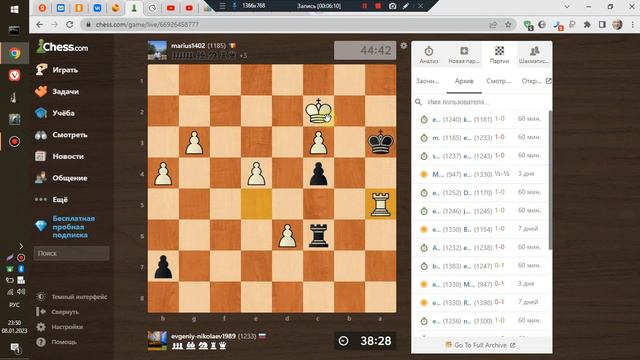Click the browser back arrow
Screen dimensions: 640x360
pos(39,24)
